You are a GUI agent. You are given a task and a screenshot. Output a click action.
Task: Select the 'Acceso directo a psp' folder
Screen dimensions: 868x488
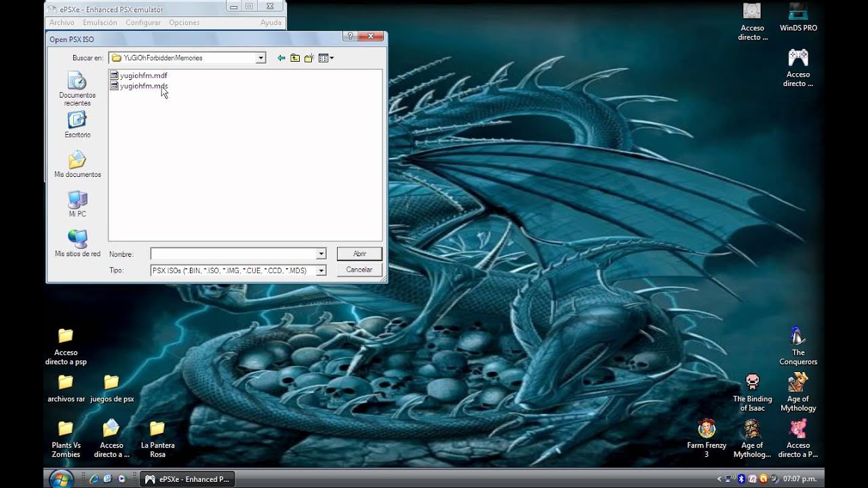click(x=66, y=346)
